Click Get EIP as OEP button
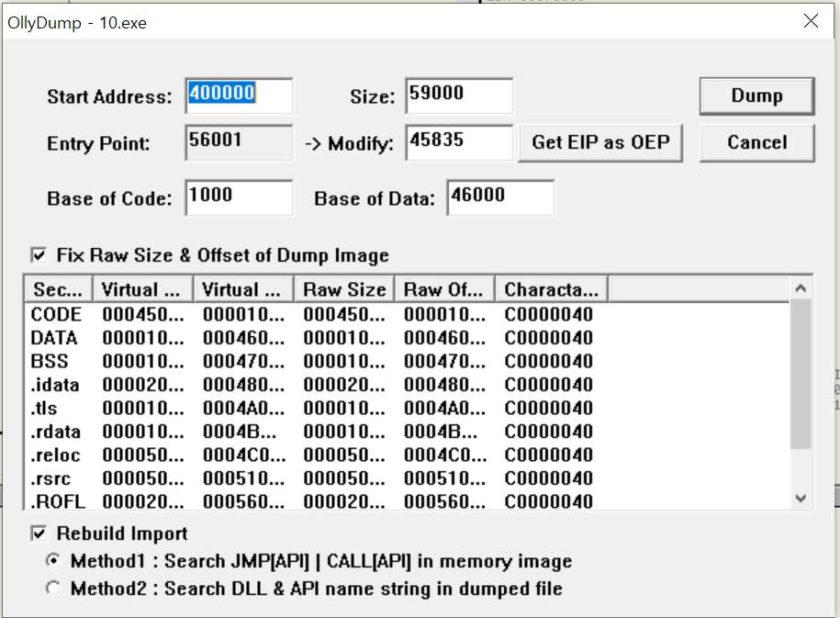The height and width of the screenshot is (618, 840). coord(600,142)
